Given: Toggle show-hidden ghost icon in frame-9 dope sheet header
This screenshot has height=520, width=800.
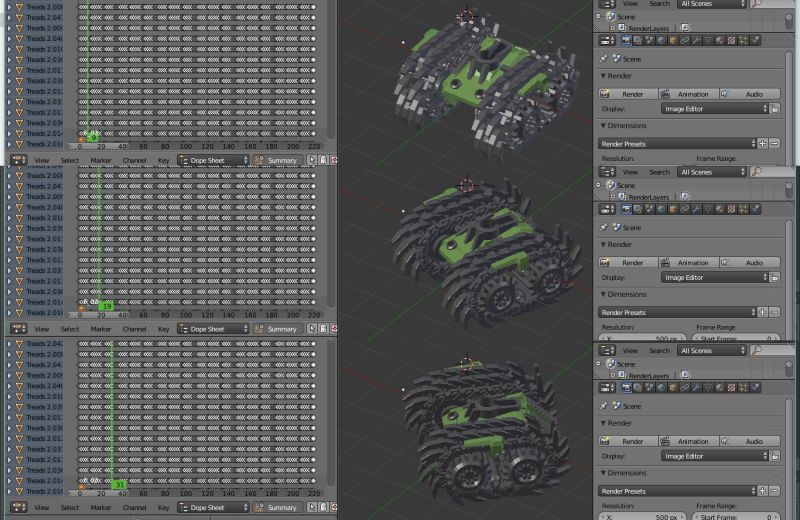Looking at the screenshot, I should pos(323,160).
